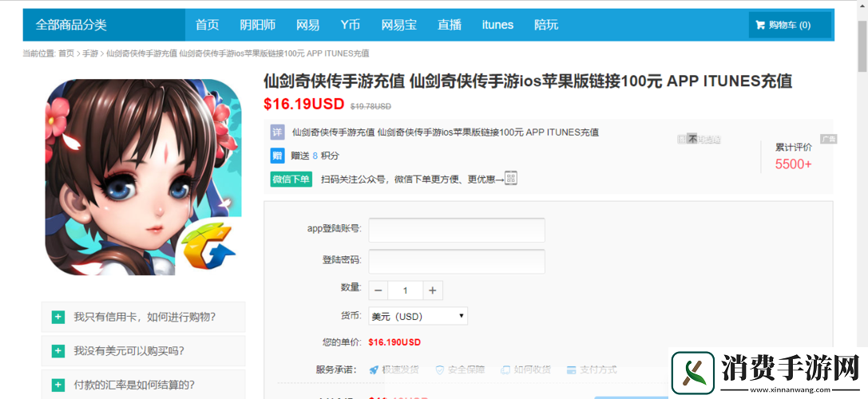Open the itunes nav item

497,25
